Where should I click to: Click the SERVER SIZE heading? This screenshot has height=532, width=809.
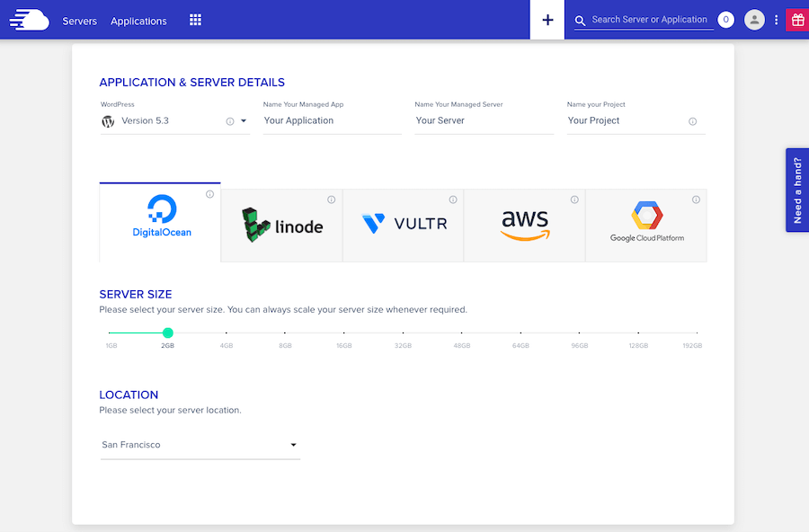click(135, 295)
